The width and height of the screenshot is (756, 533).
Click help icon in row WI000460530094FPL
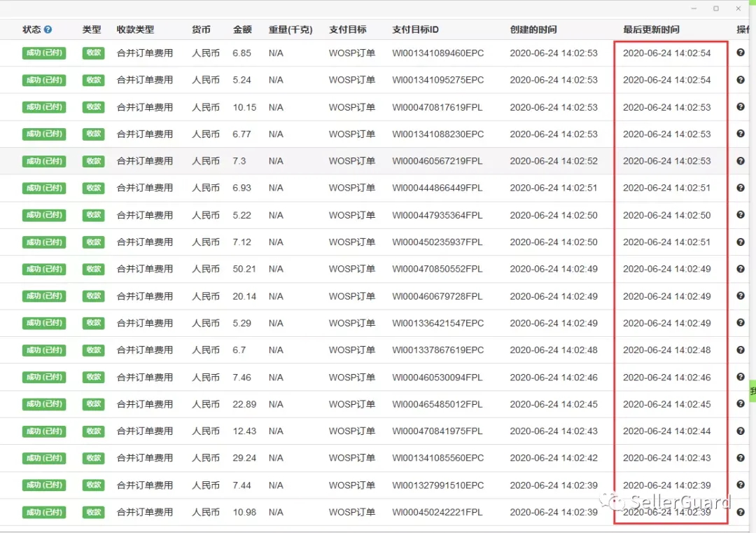(x=741, y=377)
